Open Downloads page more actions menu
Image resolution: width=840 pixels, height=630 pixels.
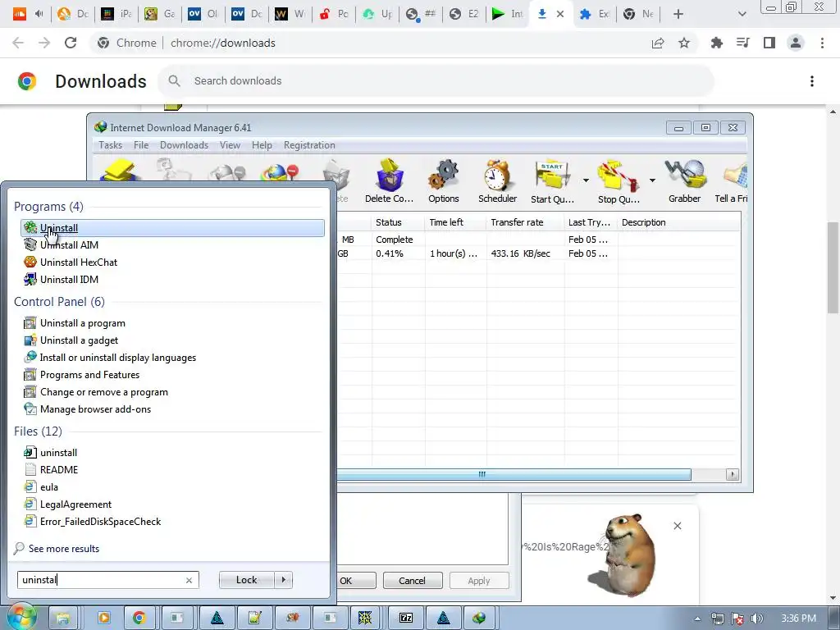(x=812, y=81)
